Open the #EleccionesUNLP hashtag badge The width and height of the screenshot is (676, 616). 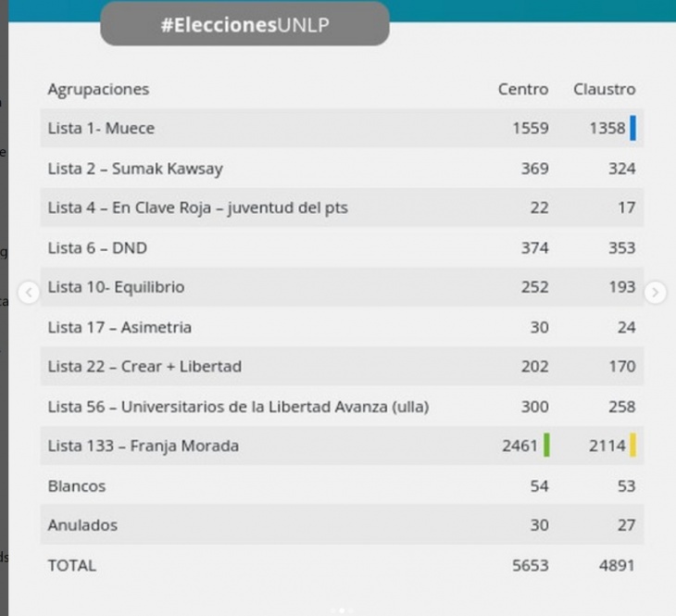[x=244, y=24]
